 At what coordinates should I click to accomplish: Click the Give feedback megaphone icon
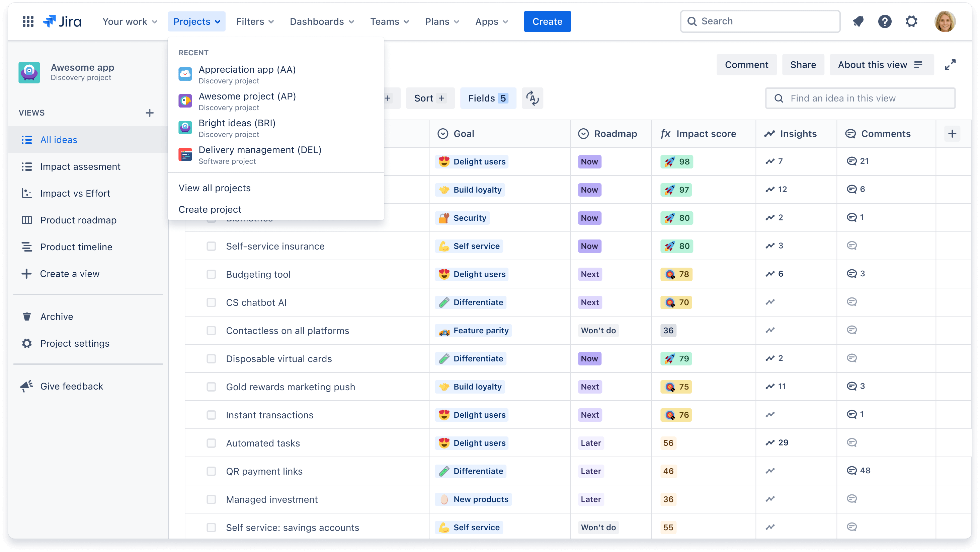pos(26,386)
